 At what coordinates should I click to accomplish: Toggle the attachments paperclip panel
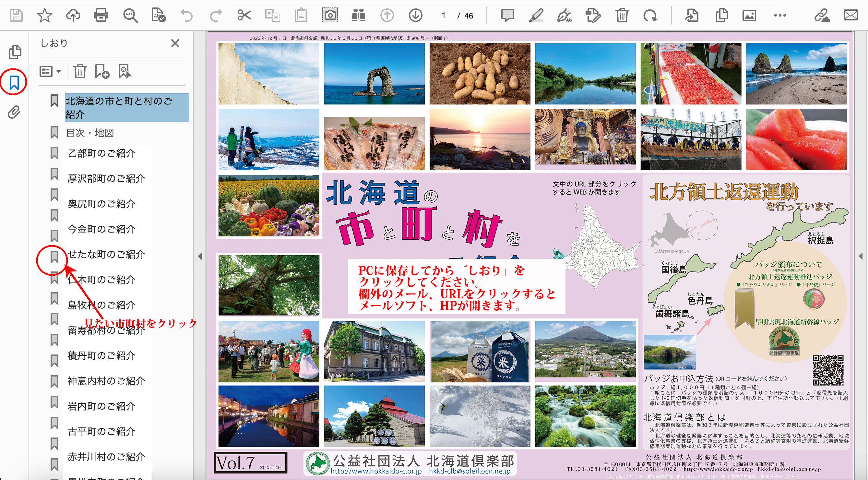(14, 112)
